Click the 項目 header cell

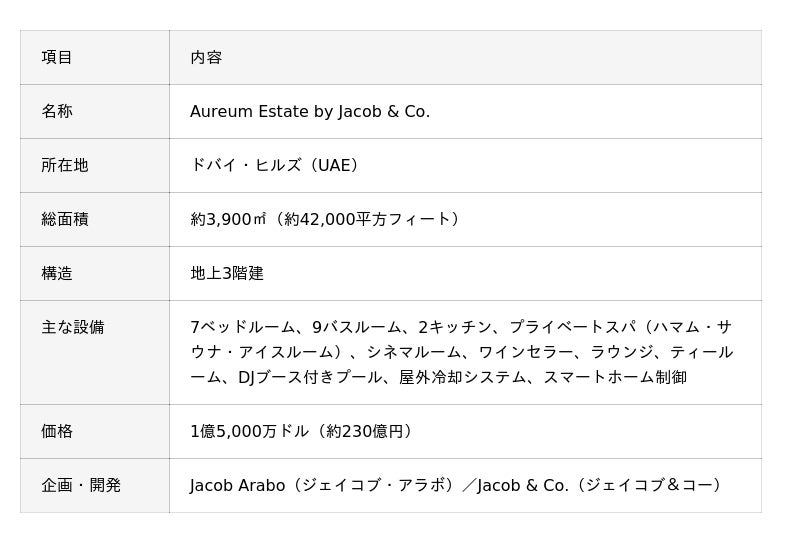click(57, 57)
